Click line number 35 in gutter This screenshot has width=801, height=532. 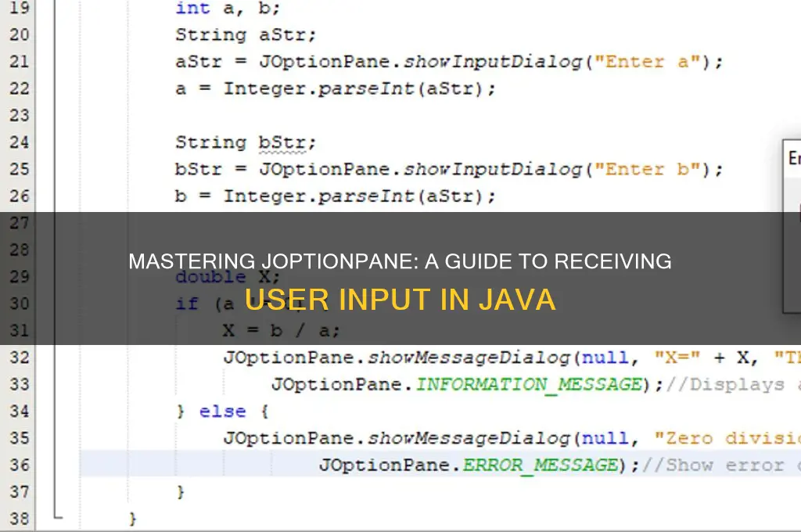[20, 438]
